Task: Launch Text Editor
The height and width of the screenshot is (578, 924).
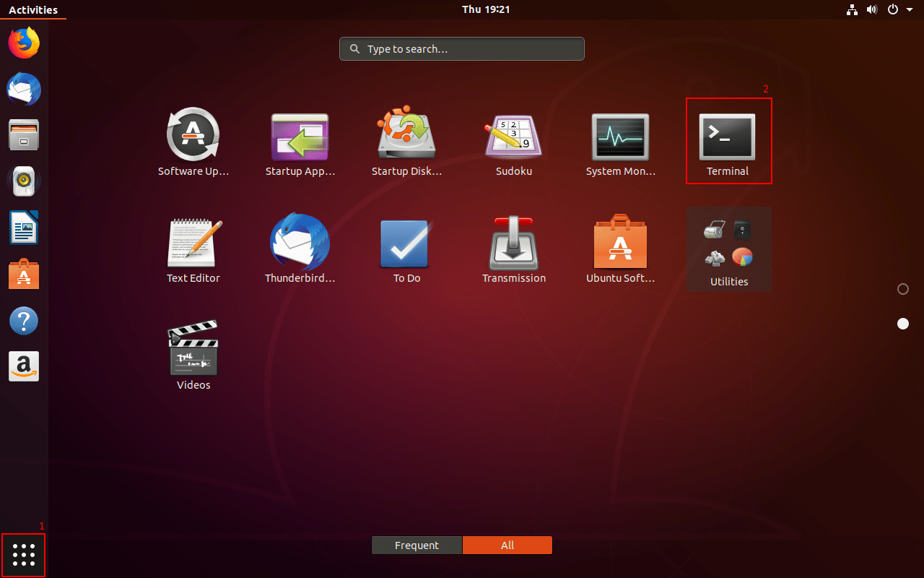Action: pos(193,249)
